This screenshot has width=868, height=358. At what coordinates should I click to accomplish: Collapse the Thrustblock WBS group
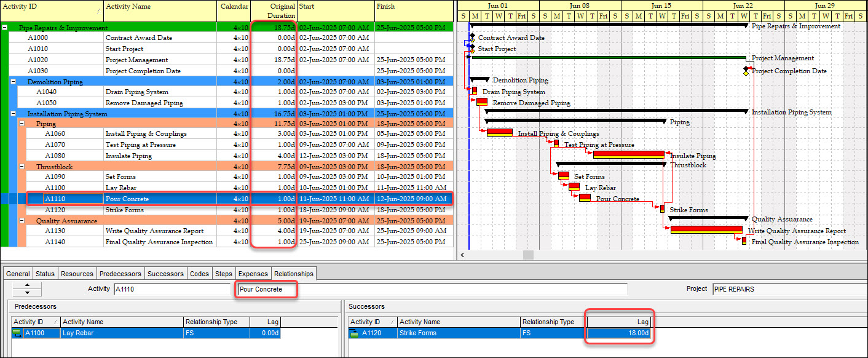click(22, 167)
